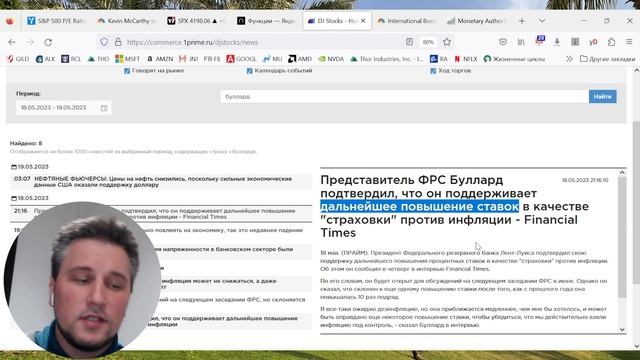
Task: Open the Другие закладки bookmarks folder
Action: coord(607,59)
